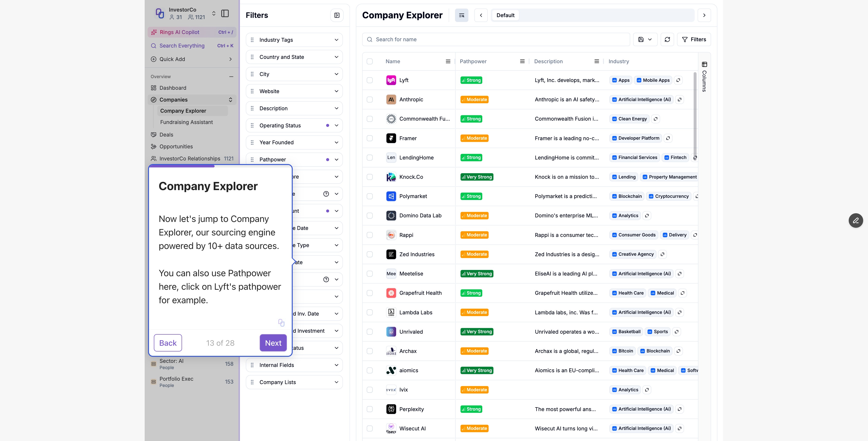
Task: Select the Lyft row checkbox
Action: click(x=370, y=80)
